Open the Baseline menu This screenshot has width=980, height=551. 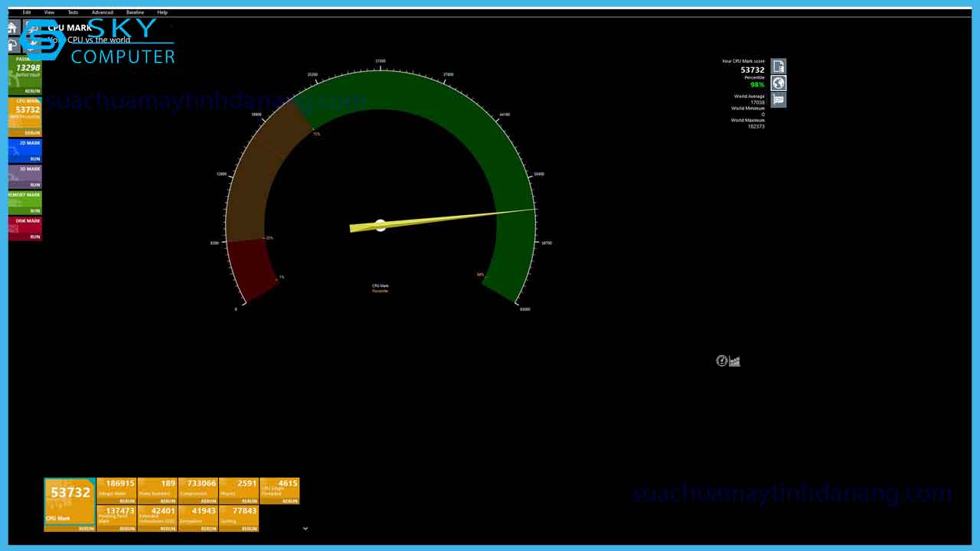click(x=135, y=12)
